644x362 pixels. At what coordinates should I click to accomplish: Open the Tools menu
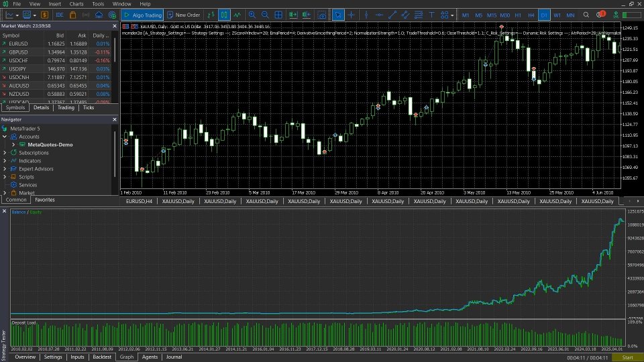(98, 4)
